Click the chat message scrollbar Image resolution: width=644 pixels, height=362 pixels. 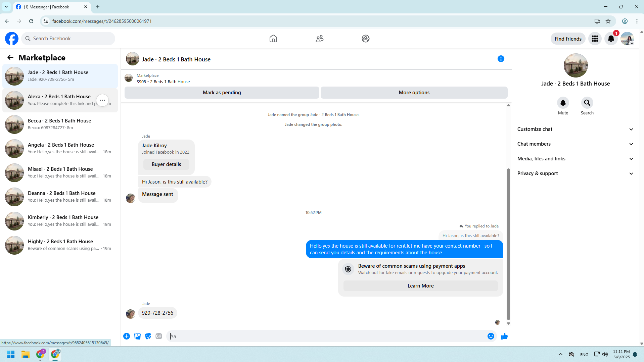pos(508,244)
